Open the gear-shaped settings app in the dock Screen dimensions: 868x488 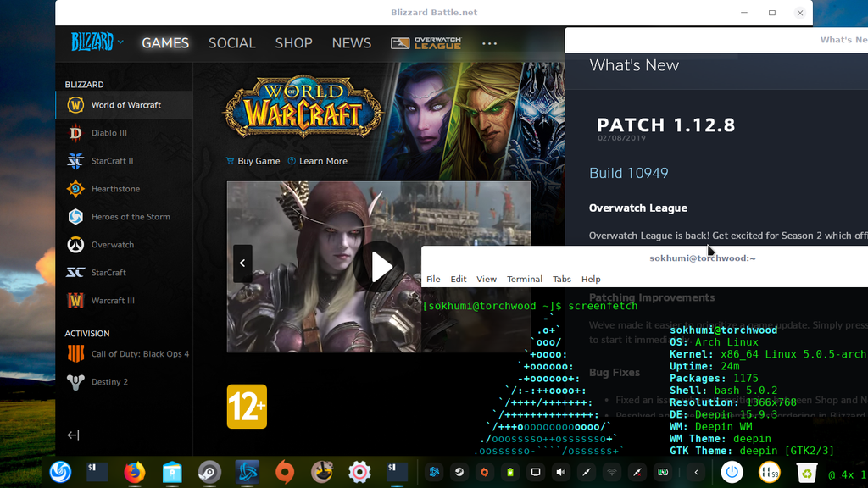point(359,472)
